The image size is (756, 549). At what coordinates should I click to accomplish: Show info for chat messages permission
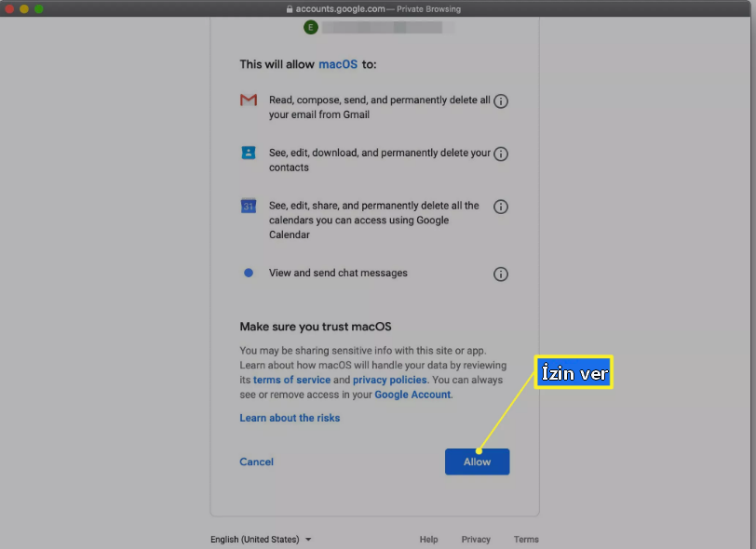501,274
